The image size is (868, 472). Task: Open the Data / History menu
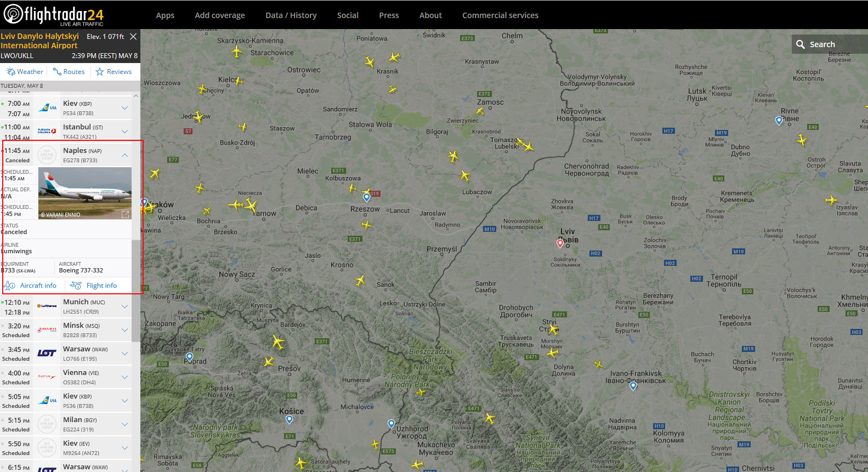pyautogui.click(x=291, y=15)
